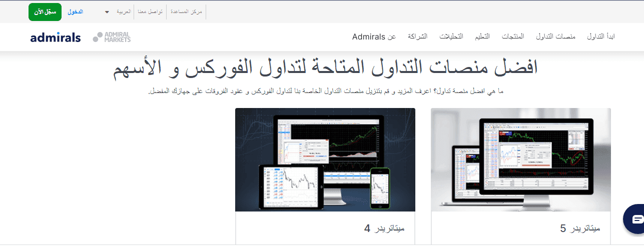Image resolution: width=644 pixels, height=246 pixels.
Task: Open the الدخول login link
Action: 76,11
